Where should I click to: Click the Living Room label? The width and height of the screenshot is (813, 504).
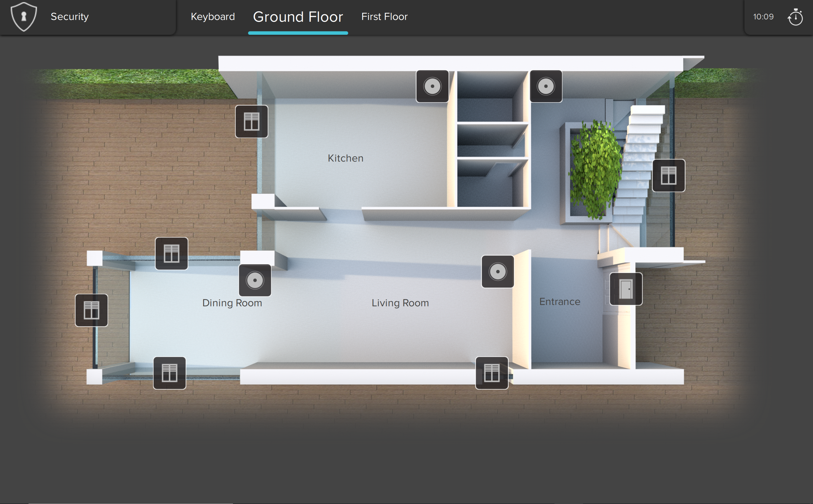click(x=400, y=303)
